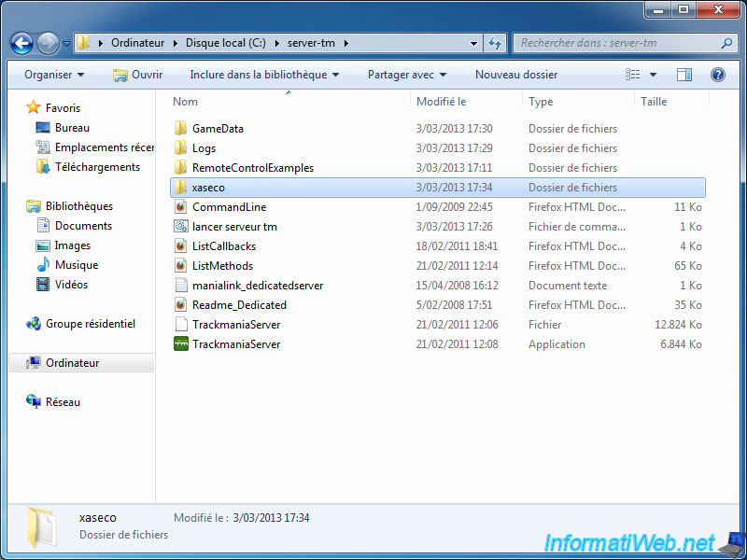Click the Ouvrir toolbar button

(x=137, y=75)
